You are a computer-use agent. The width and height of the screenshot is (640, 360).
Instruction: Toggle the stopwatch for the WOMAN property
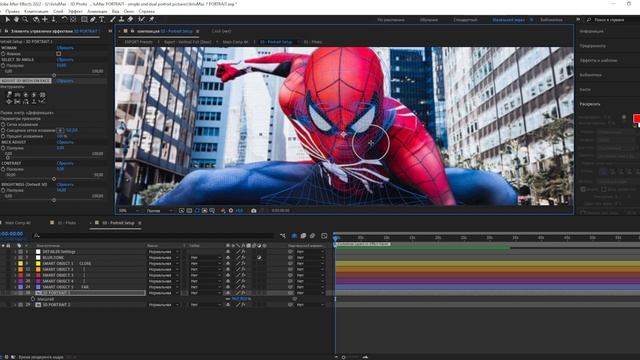coord(3,53)
